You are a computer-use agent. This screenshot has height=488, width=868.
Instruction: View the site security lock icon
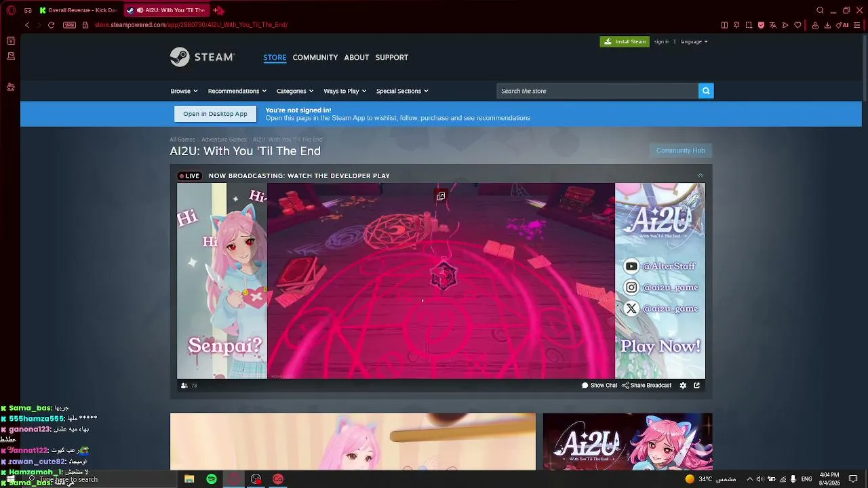85,25
